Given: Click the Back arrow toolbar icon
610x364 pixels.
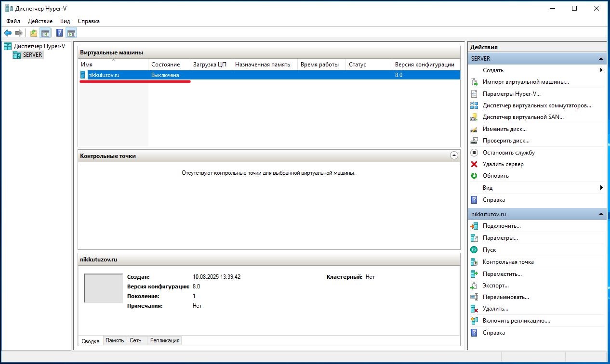Looking at the screenshot, I should pyautogui.click(x=8, y=33).
